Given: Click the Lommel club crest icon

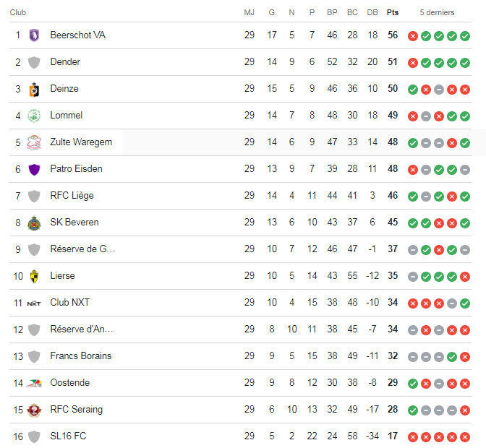Looking at the screenshot, I should pyautogui.click(x=33, y=116).
